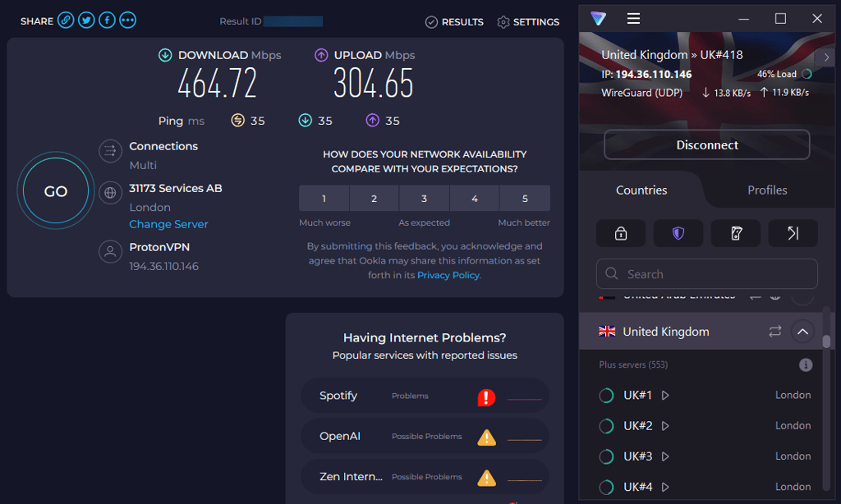Viewport: 841px width, 504px height.
Task: Rate network availability 3 As expected
Action: point(425,199)
